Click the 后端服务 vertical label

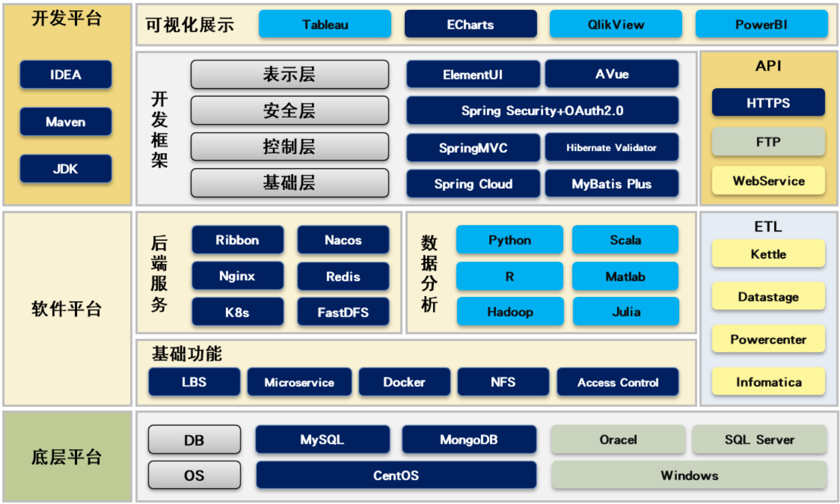(x=160, y=274)
